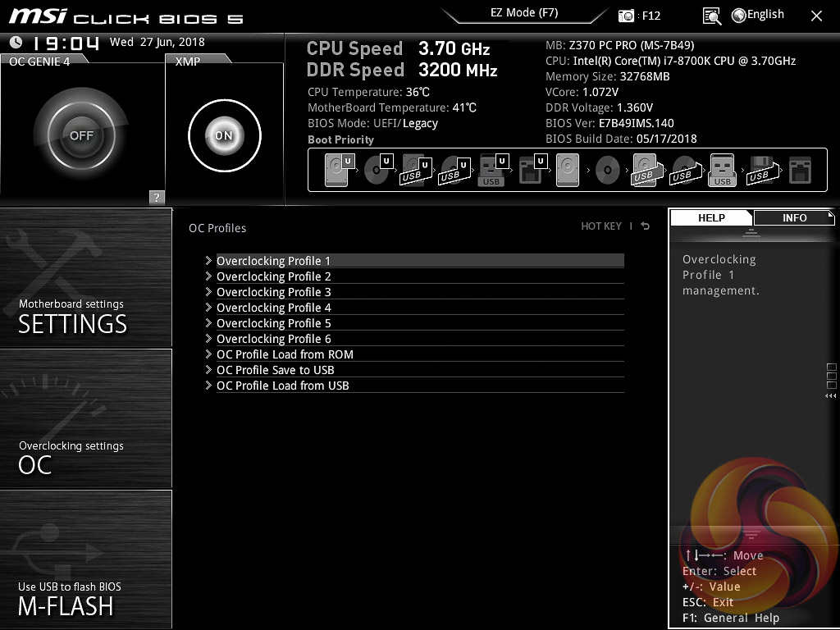Click the HOT KEY label

pos(601,226)
